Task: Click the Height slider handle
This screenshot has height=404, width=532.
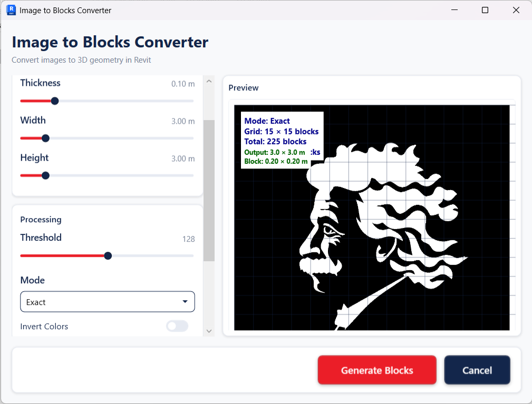Action: pyautogui.click(x=45, y=175)
